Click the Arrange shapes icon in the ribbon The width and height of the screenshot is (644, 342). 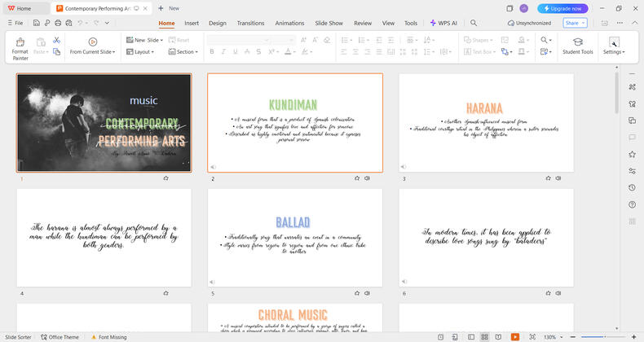click(x=506, y=51)
